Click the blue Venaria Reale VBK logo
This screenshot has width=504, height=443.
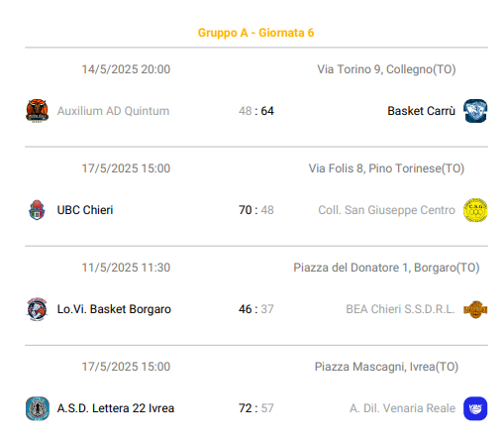(x=475, y=408)
